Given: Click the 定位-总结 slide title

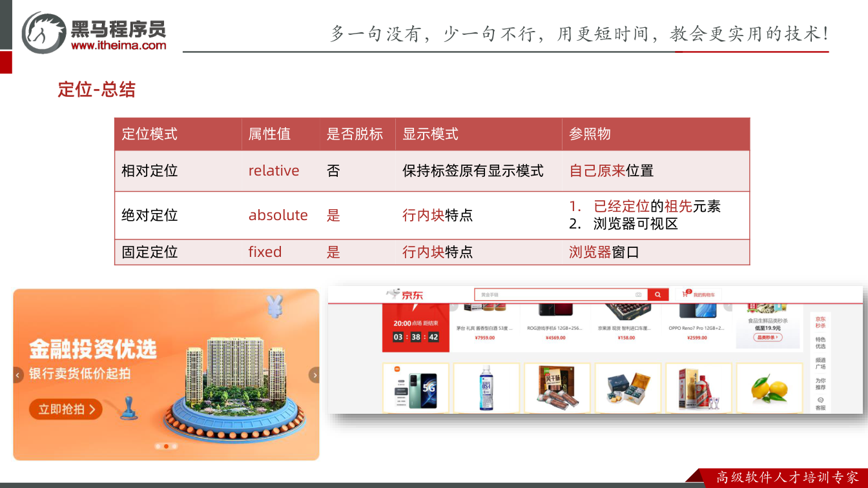Looking at the screenshot, I should click(x=97, y=90).
